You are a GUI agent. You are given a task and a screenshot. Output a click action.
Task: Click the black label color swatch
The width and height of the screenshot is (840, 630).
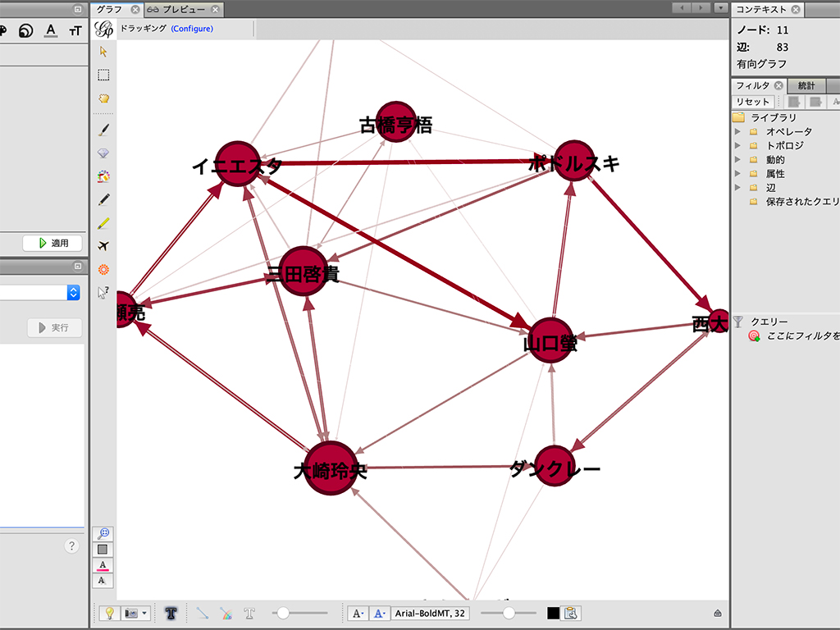(553, 613)
